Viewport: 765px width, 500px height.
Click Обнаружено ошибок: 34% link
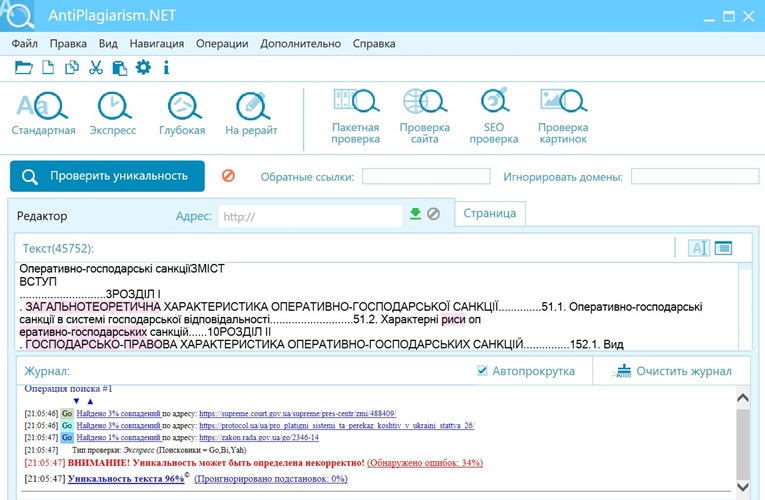click(425, 462)
